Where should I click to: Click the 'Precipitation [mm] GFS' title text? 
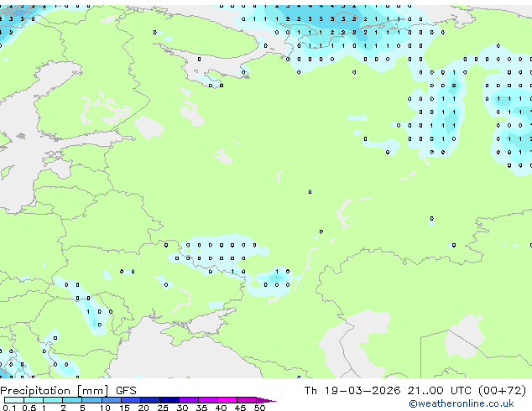pyautogui.click(x=68, y=391)
